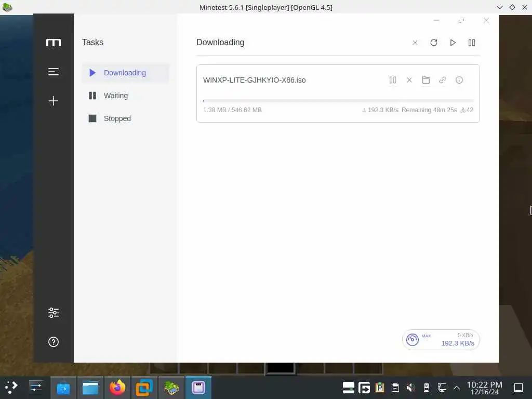Open the help question mark icon
532x399 pixels.
tap(54, 342)
